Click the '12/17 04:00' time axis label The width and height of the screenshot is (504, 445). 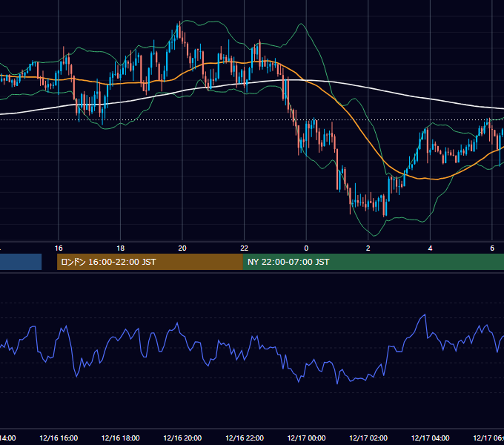[431, 438]
